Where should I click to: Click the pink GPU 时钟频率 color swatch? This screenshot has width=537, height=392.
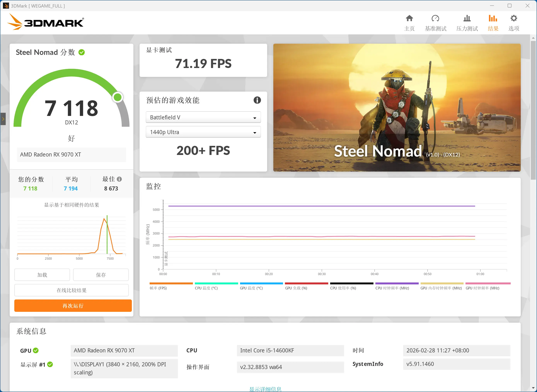(x=488, y=283)
